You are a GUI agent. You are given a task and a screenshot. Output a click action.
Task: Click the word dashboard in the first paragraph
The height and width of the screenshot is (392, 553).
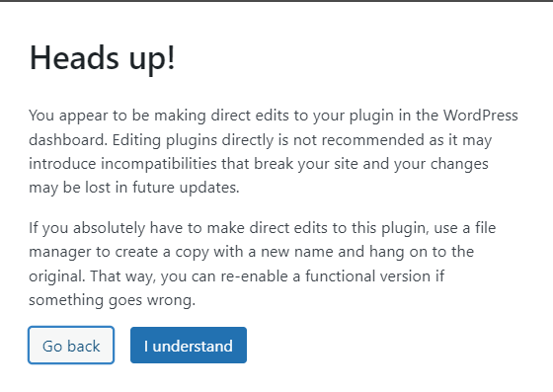coord(68,140)
